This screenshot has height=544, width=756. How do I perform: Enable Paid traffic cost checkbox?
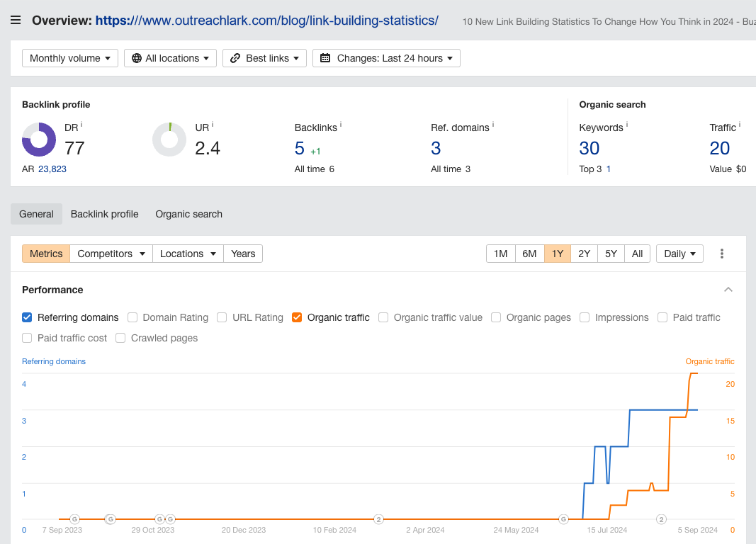coord(27,339)
